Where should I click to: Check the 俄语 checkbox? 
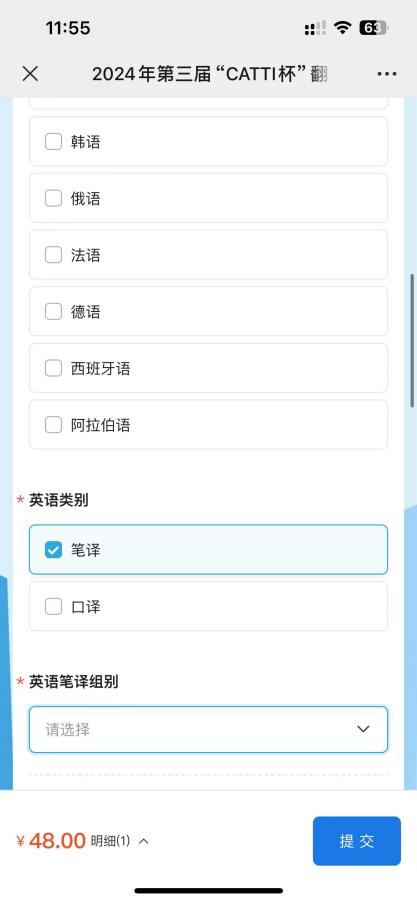[53, 198]
